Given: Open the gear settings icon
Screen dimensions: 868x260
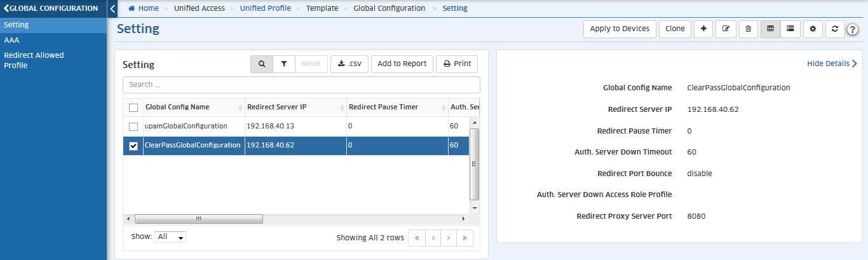Looking at the screenshot, I should 812,29.
